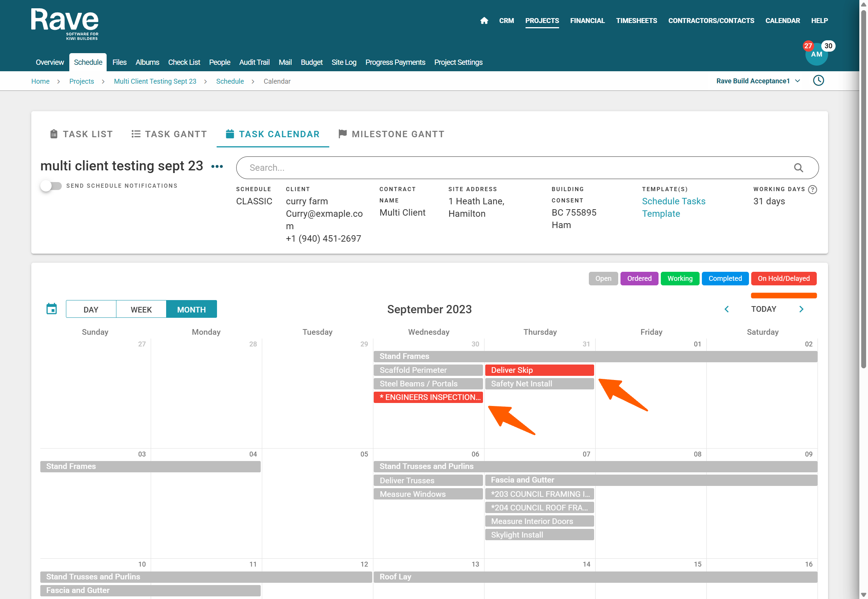
Task: Open the date picker calendar icon
Action: pos(52,309)
